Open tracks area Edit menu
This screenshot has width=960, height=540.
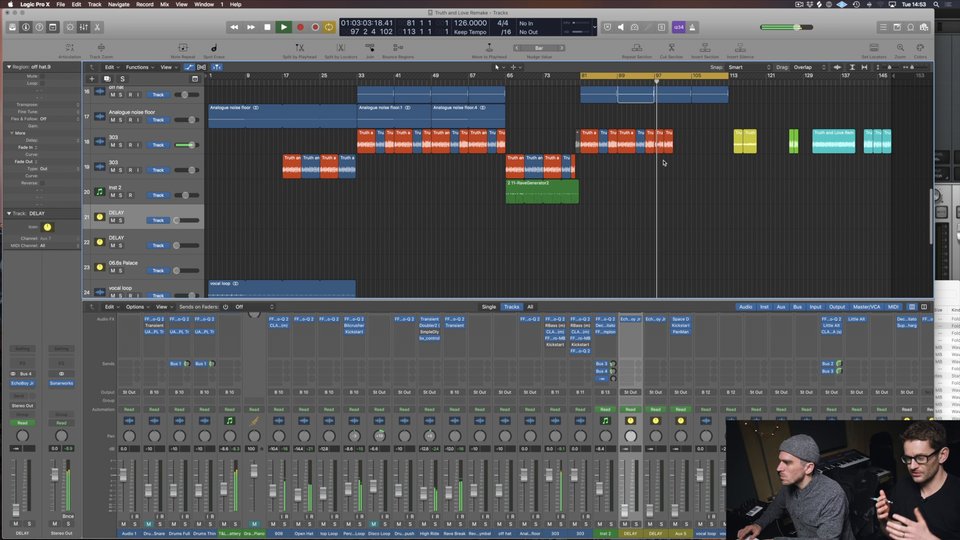(111, 67)
